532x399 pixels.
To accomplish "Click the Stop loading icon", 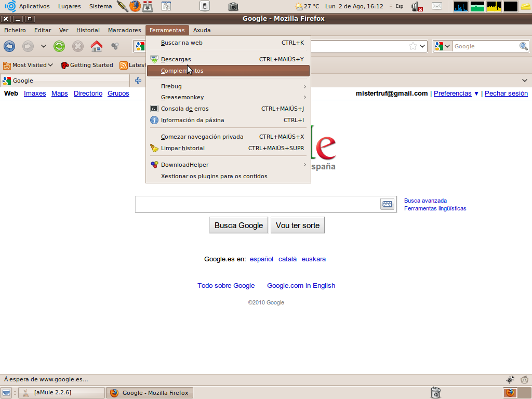I will 78,46.
